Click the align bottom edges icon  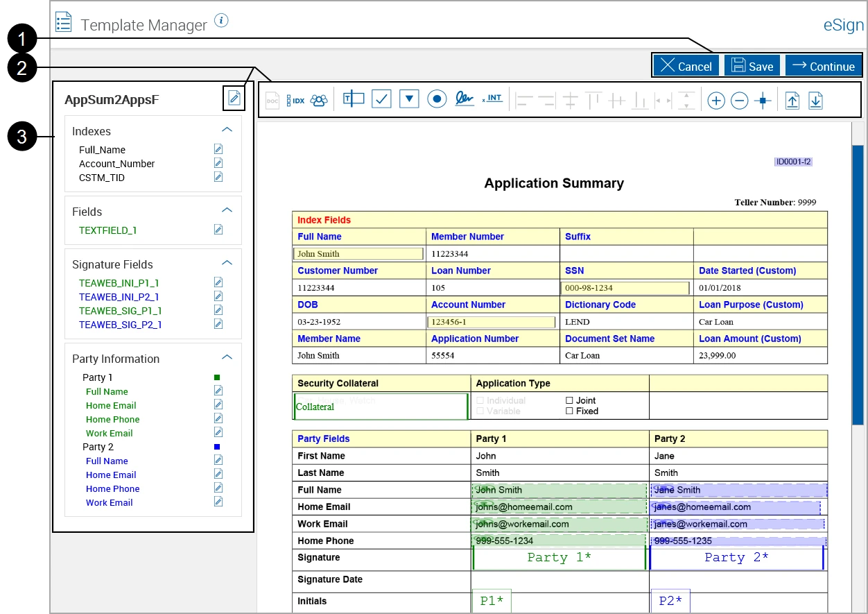pos(641,101)
